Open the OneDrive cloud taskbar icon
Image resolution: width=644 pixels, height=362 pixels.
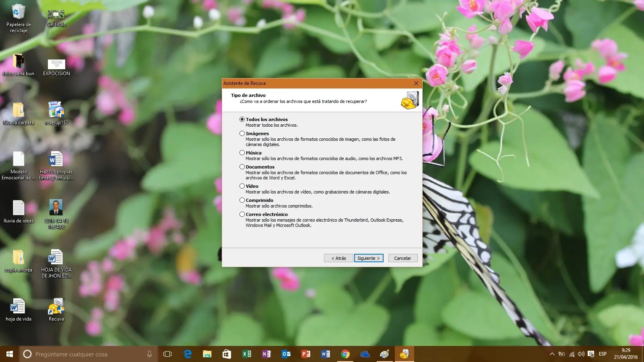(x=365, y=354)
